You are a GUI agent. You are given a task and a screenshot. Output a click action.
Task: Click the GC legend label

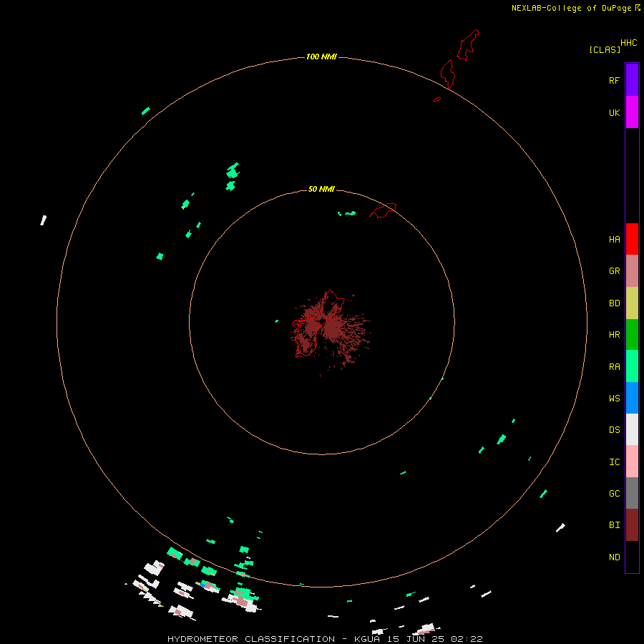(x=614, y=494)
